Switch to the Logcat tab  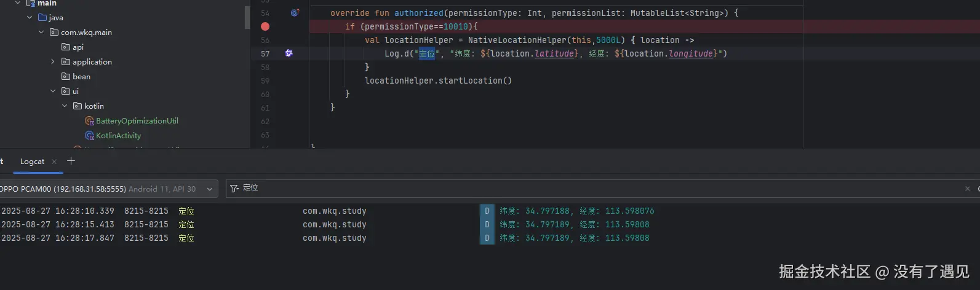pyautogui.click(x=32, y=162)
